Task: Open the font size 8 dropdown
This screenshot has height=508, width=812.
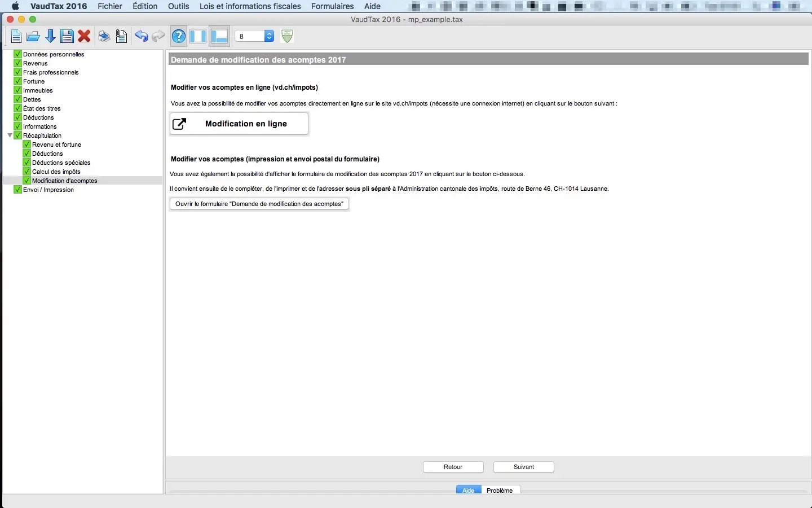Action: (x=254, y=36)
